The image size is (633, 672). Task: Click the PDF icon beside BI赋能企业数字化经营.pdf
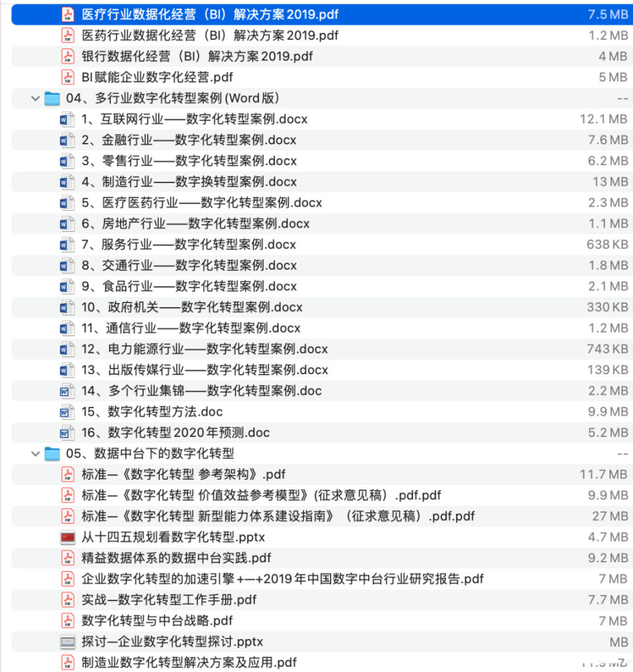click(68, 77)
